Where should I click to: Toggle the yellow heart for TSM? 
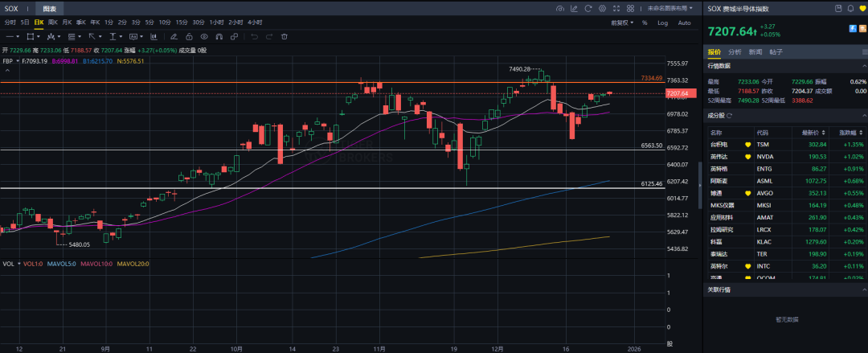[x=747, y=145]
